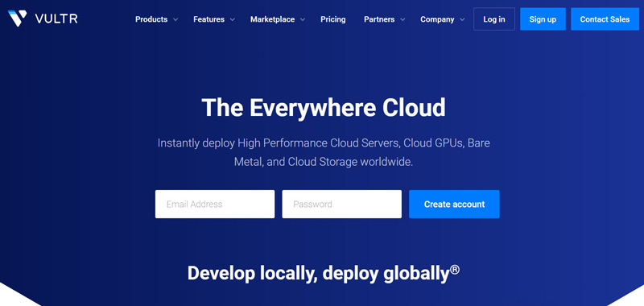The height and width of the screenshot is (306, 644).
Task: Click the Contact Sales button
Action: pos(605,19)
